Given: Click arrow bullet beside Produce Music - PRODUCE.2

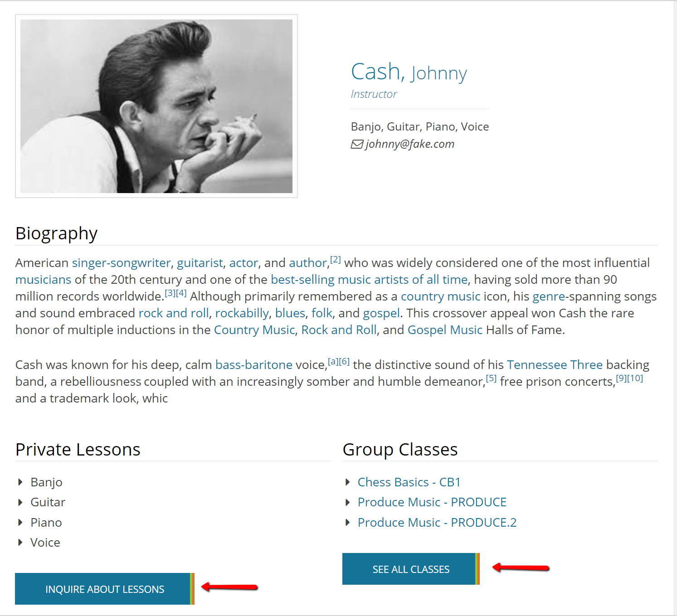Looking at the screenshot, I should coord(347,523).
